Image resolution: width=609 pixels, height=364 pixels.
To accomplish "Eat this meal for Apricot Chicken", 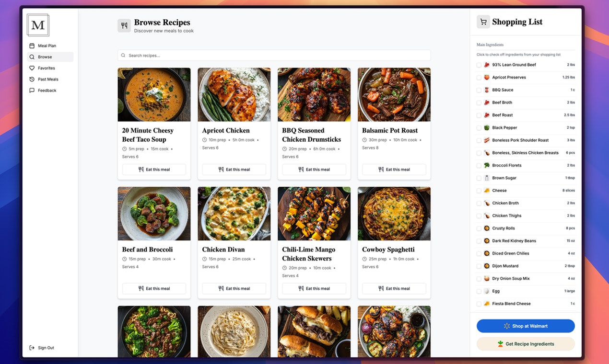I will [234, 170].
